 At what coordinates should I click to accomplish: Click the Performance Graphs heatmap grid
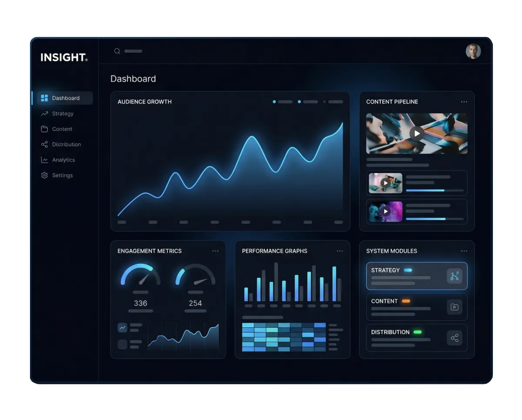click(x=284, y=337)
